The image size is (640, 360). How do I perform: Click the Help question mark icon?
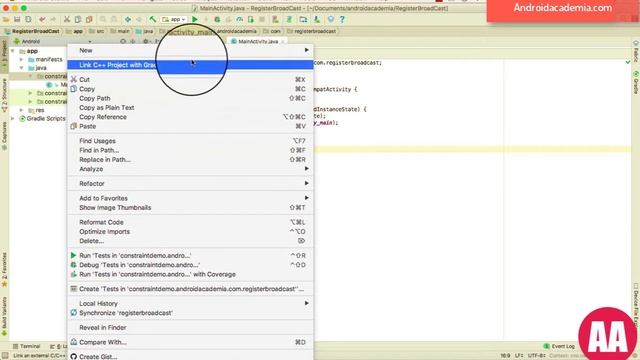[x=342, y=19]
